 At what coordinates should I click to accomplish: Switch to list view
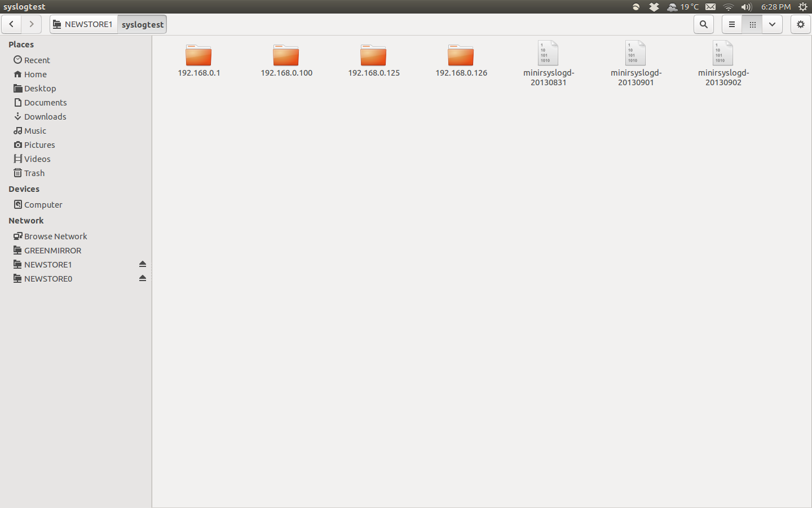(732, 24)
